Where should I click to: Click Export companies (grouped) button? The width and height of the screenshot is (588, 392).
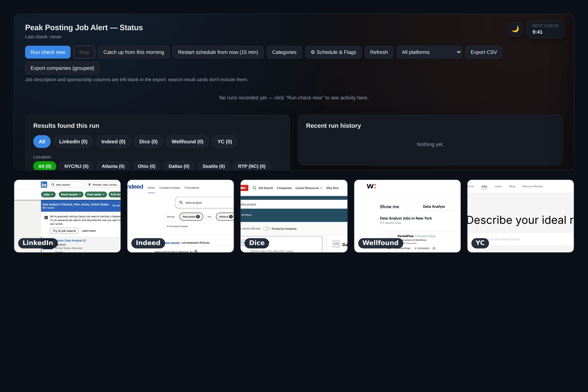tap(62, 68)
